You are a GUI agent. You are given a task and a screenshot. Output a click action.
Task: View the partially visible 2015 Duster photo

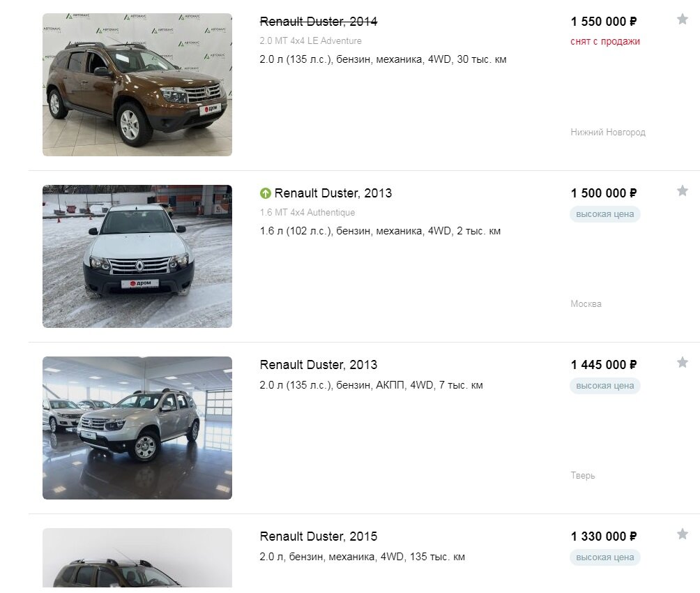137,557
